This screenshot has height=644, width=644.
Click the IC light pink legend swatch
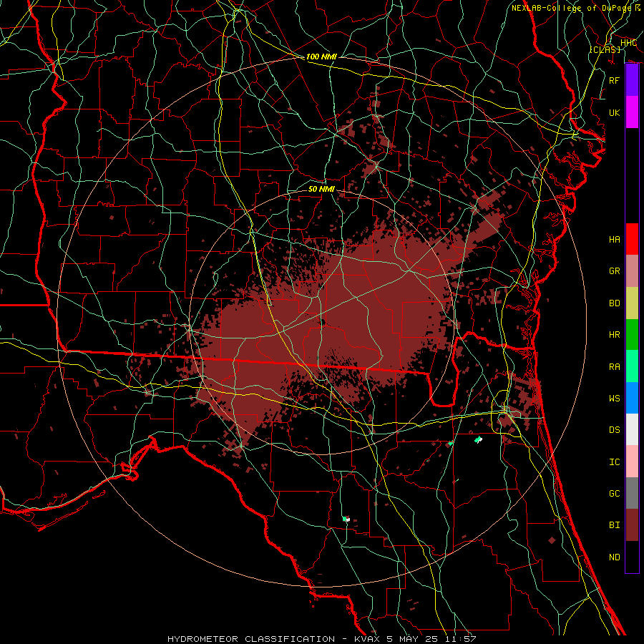(632, 462)
